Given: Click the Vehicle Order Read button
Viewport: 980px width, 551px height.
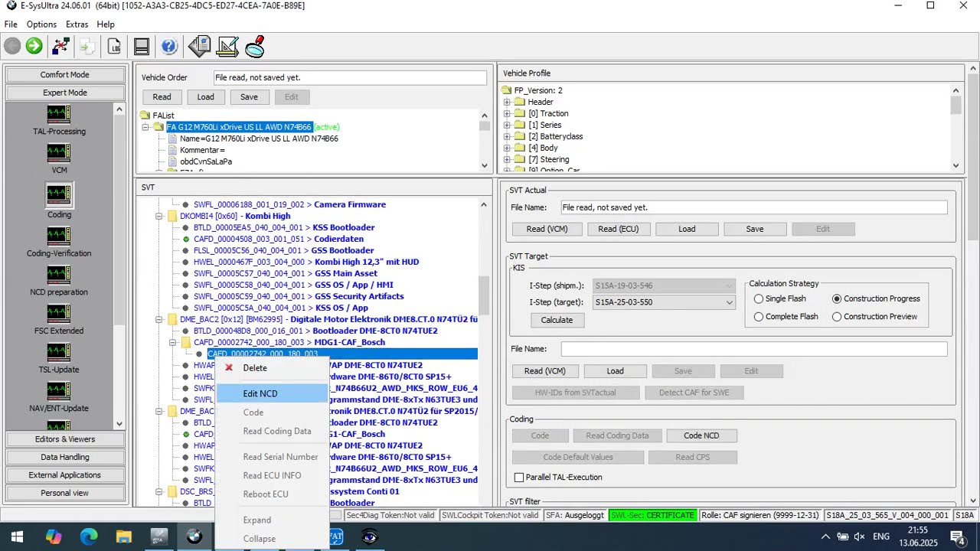Looking at the screenshot, I should tap(162, 97).
